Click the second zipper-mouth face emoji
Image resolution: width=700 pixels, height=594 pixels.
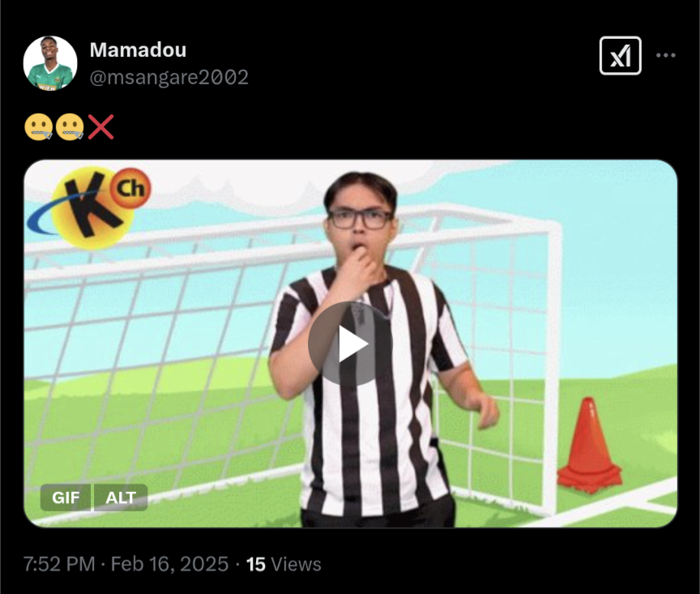point(70,127)
